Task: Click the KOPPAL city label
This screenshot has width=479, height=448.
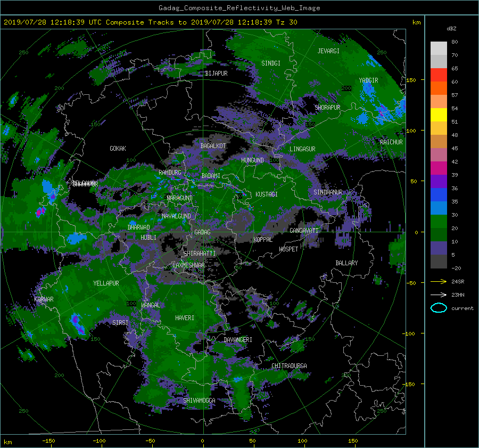Action: click(263, 239)
